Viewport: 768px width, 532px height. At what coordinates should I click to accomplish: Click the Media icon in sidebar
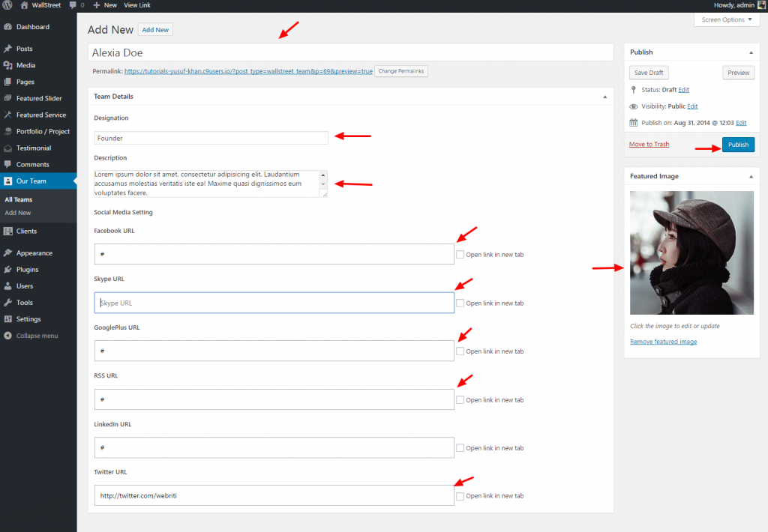(x=7, y=65)
